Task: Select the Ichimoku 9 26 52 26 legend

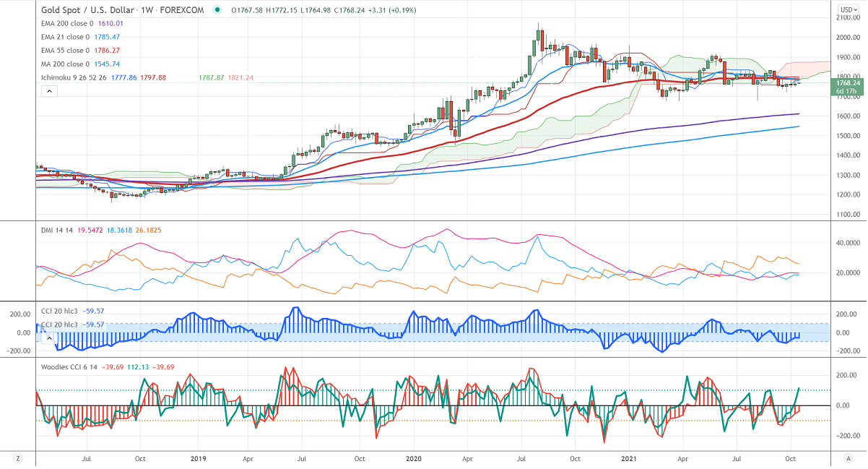Action: [74, 77]
